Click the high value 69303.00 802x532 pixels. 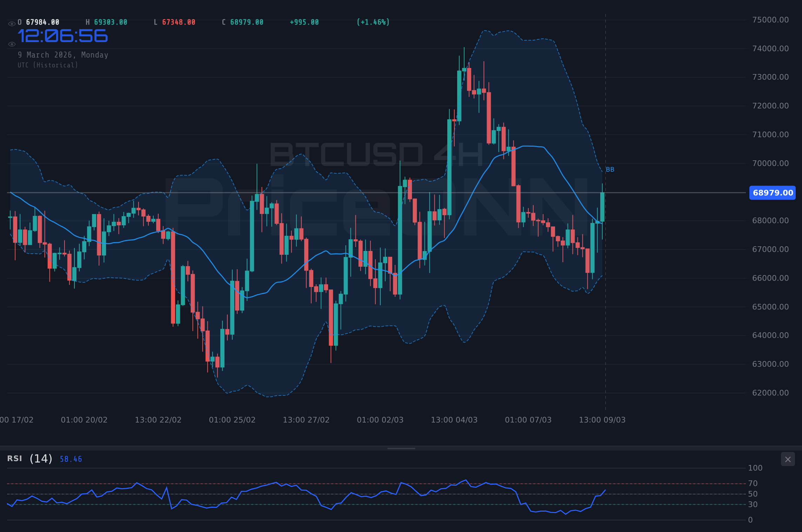111,22
